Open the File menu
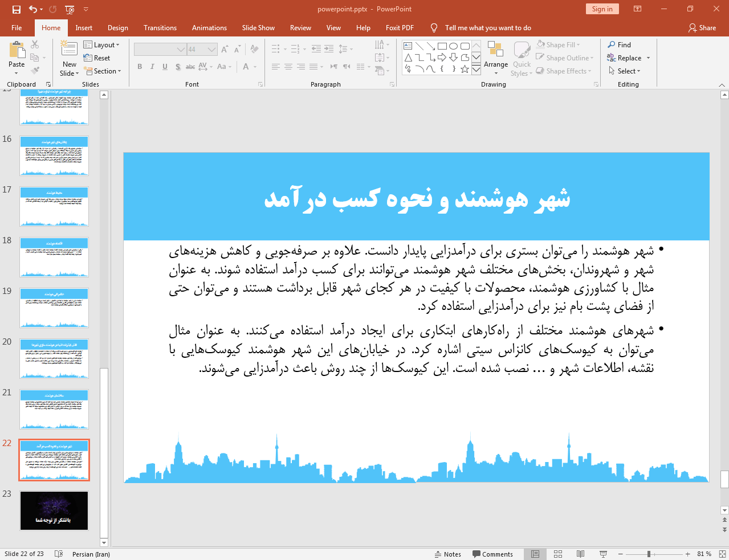Screen dimensions: 729x560 17,28
